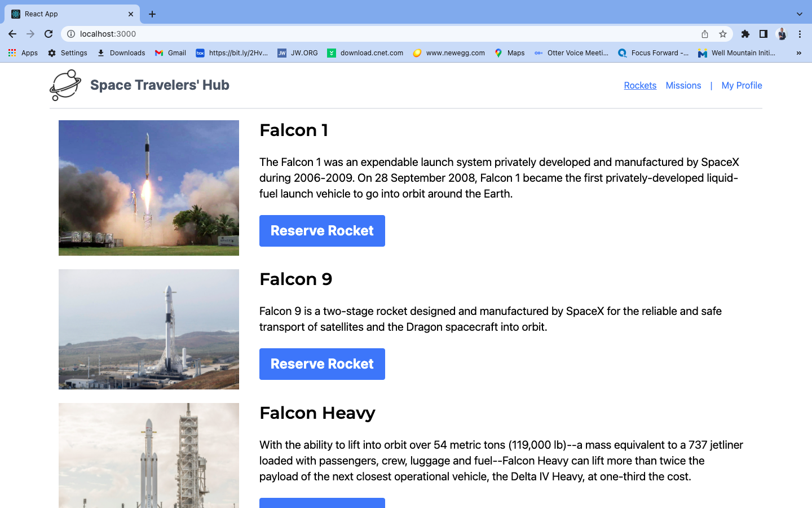Open the Downloads bookmark
This screenshot has height=508, width=812.
point(121,53)
